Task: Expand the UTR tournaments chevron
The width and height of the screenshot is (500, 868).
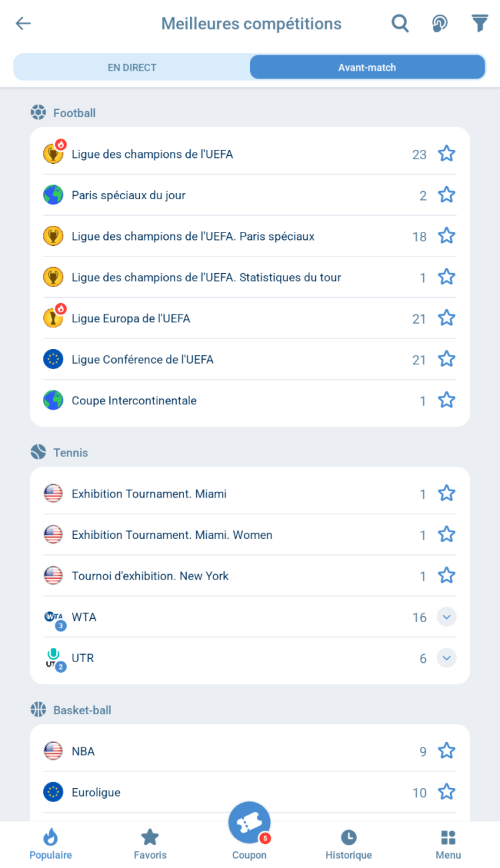Action: [x=447, y=658]
